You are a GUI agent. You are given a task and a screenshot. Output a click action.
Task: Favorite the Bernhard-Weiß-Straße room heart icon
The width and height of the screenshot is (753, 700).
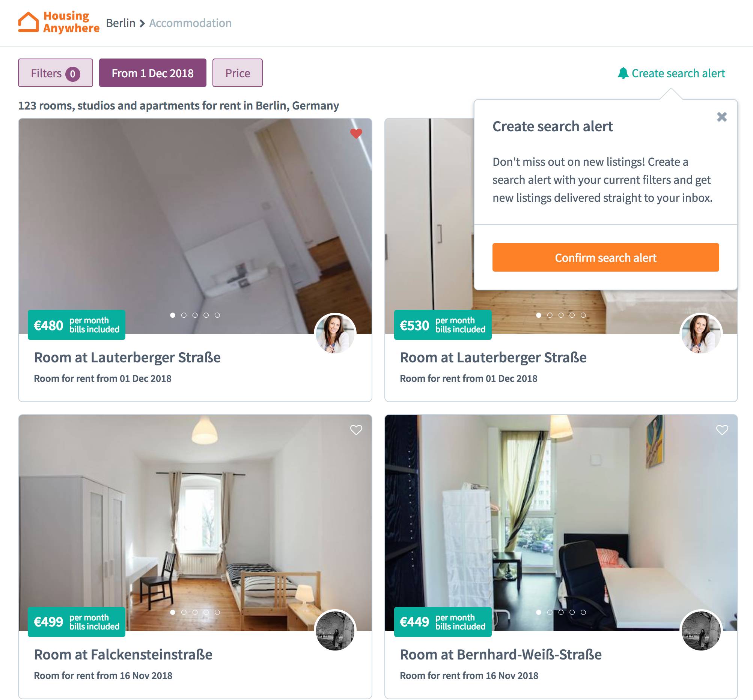(x=722, y=430)
